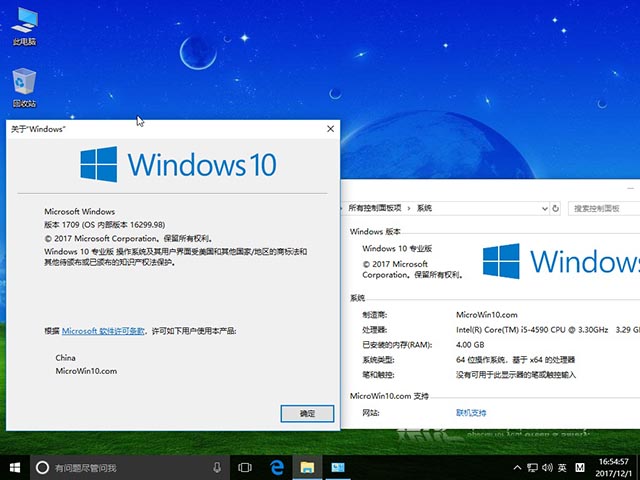This screenshot has width=640, height=480.
Task: Click the breadcrumb arrow before 系统
Action: (409, 208)
